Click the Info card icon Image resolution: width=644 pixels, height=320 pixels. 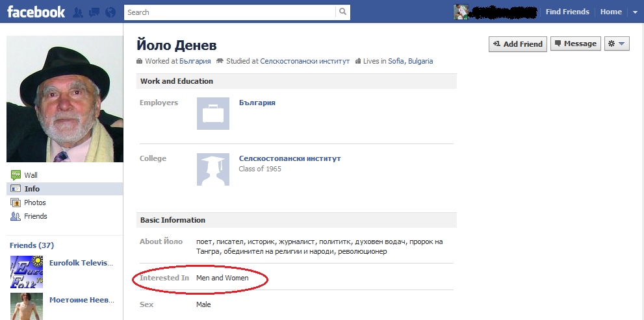(16, 189)
